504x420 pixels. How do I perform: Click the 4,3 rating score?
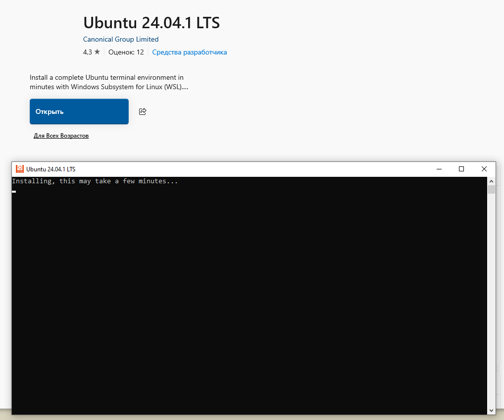coord(87,52)
